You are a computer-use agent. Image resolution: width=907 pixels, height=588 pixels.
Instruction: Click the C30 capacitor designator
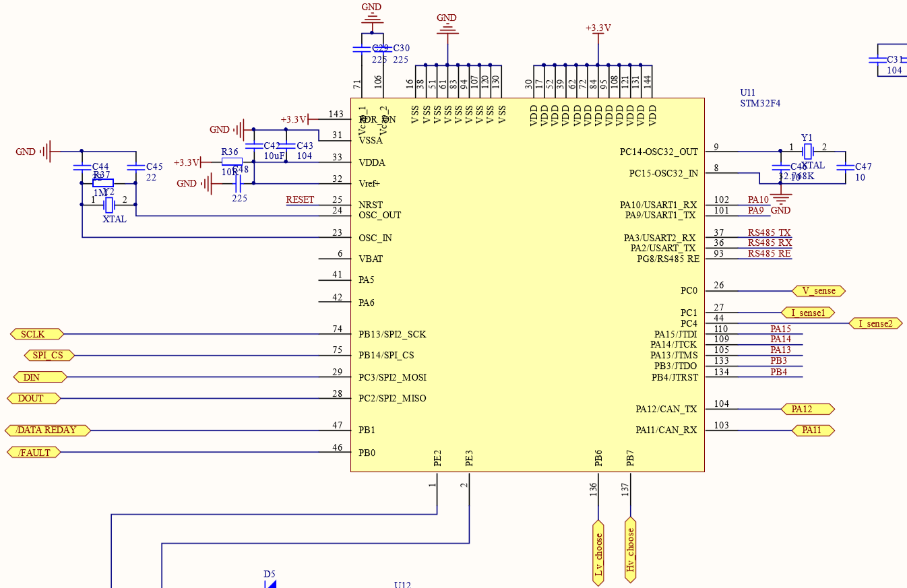[401, 48]
